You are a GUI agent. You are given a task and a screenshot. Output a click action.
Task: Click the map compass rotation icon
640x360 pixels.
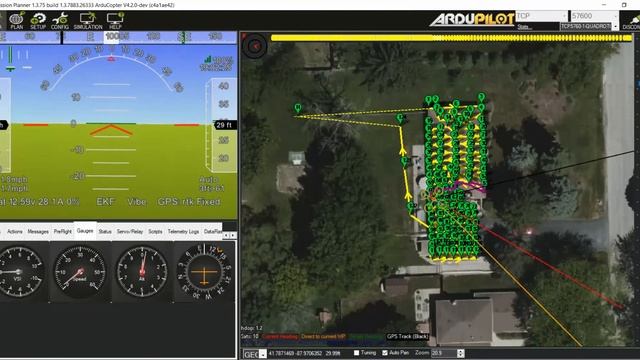pos(254,46)
